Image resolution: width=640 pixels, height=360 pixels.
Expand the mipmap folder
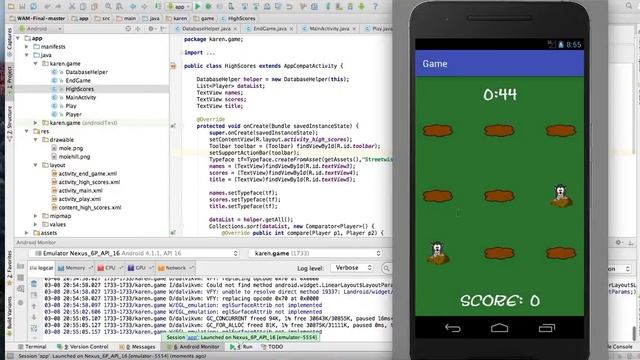click(36, 216)
